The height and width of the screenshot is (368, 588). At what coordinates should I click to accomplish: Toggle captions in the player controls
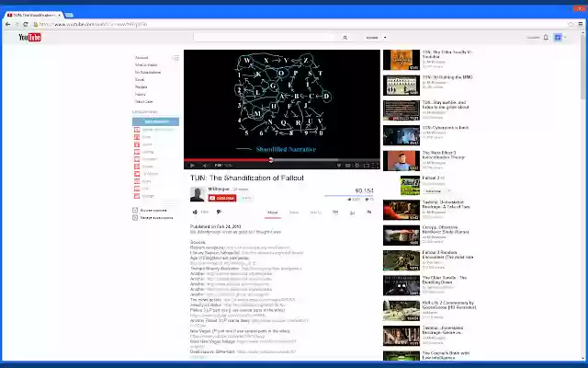click(347, 166)
